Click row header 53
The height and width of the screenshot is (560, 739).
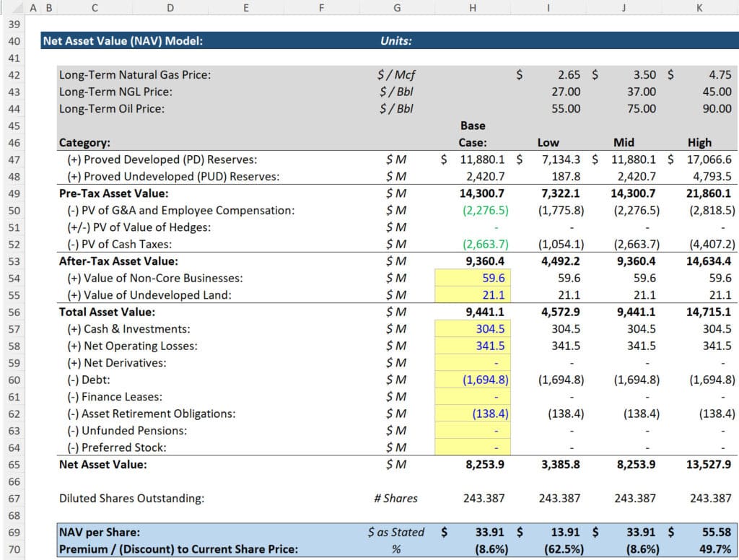(14, 261)
